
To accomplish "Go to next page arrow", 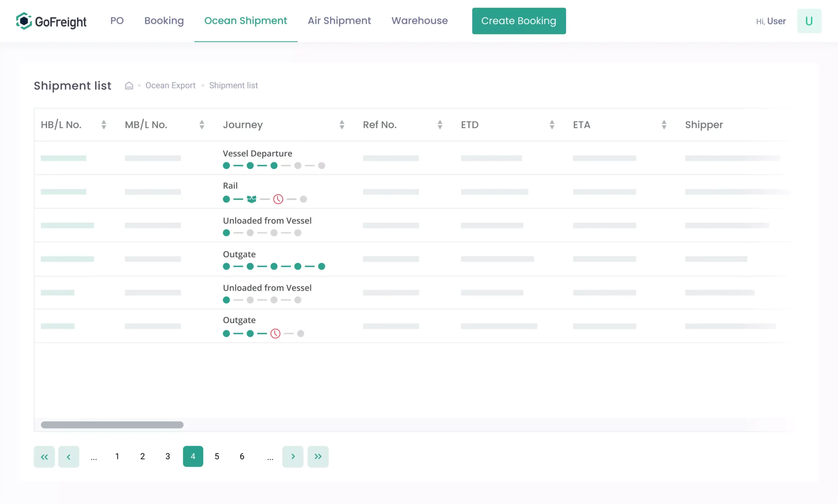I will point(293,457).
